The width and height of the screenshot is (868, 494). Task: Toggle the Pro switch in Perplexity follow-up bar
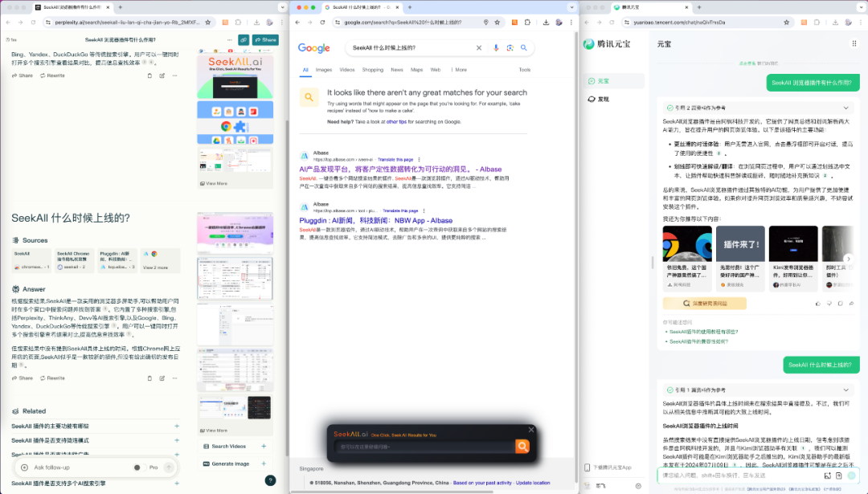[x=138, y=467]
